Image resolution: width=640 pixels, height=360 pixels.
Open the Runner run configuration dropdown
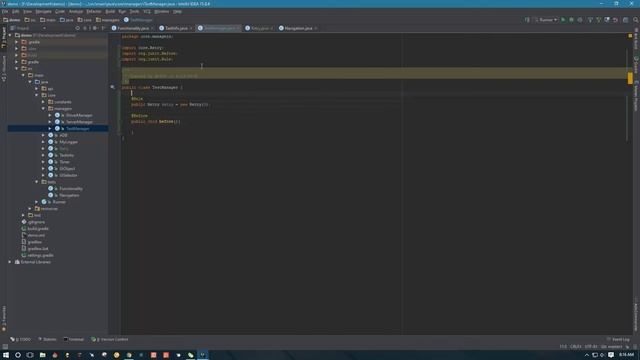click(x=546, y=20)
